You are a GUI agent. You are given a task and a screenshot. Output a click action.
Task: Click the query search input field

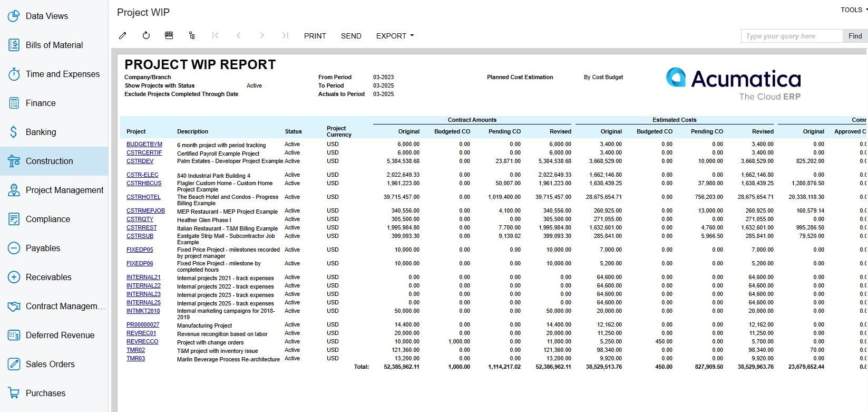(x=792, y=36)
